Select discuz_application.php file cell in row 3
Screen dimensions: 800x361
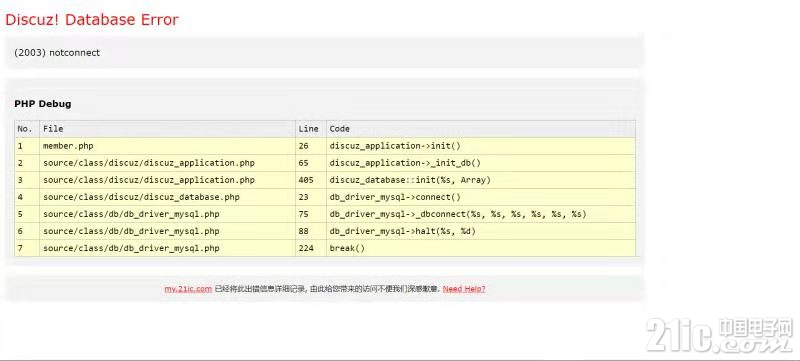(x=167, y=180)
